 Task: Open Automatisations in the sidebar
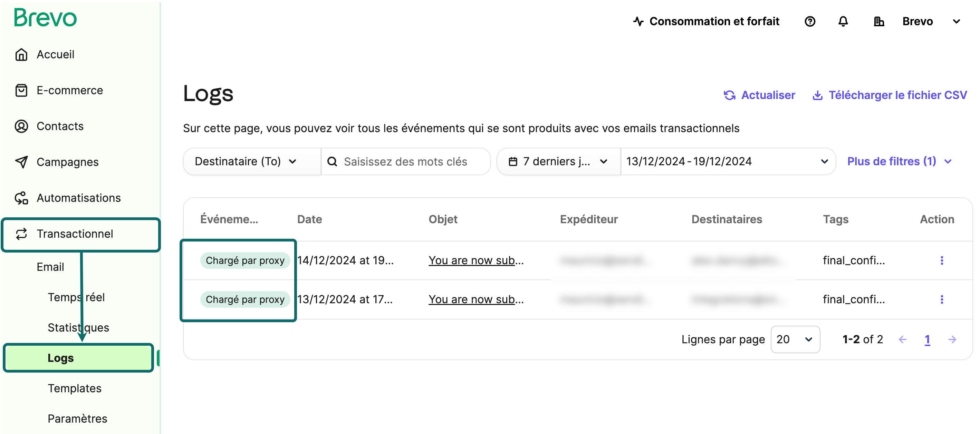coord(78,198)
